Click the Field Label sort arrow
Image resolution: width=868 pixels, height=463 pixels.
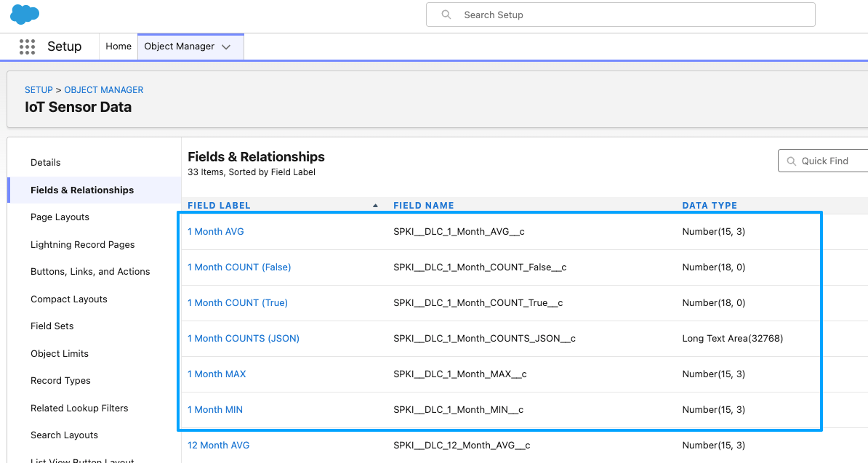[x=375, y=205]
